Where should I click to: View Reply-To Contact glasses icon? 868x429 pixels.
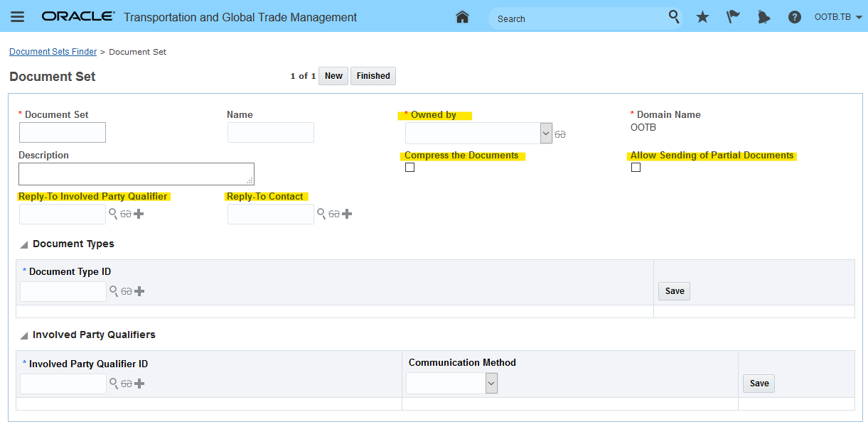(334, 214)
